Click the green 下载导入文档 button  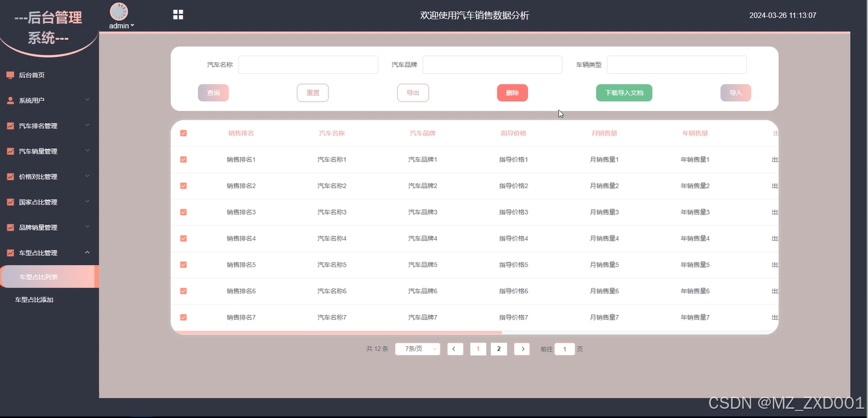624,93
